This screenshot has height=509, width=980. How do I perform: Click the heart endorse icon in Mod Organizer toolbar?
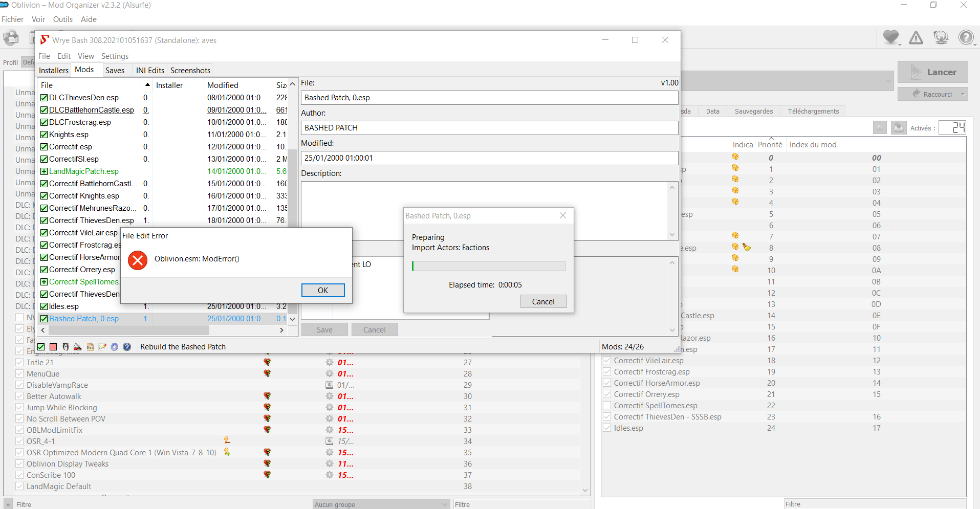coord(891,37)
